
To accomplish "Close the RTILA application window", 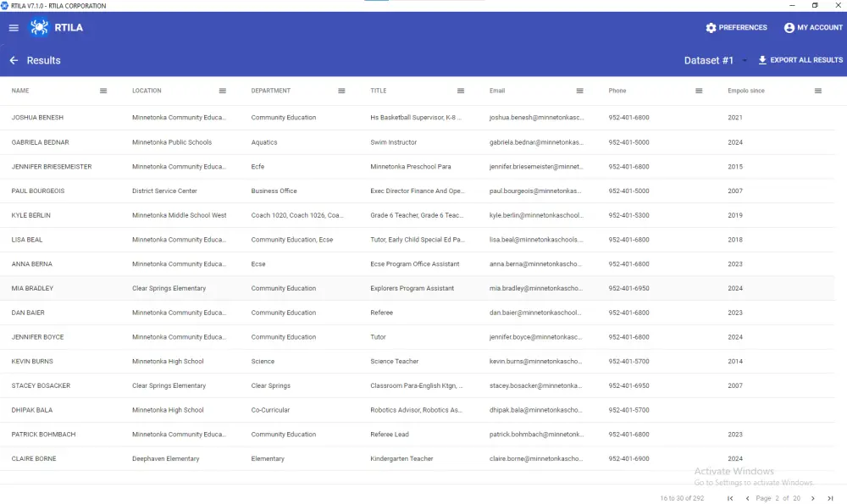I will (x=838, y=5).
